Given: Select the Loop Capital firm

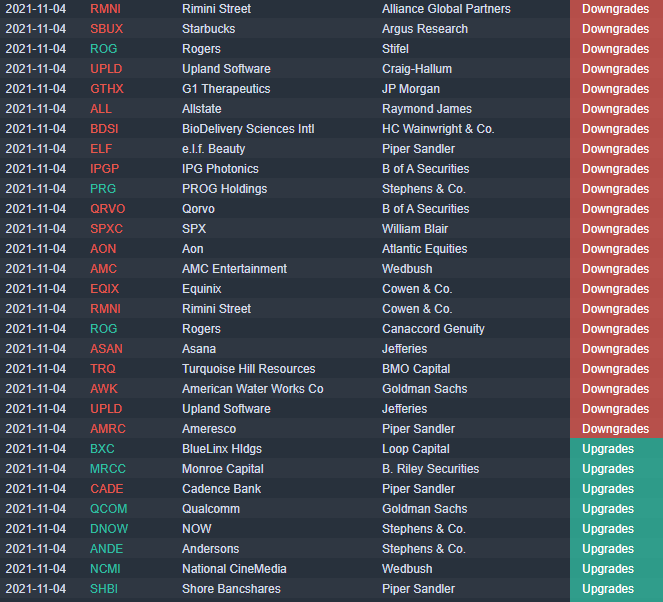Looking at the screenshot, I should pos(416,449).
